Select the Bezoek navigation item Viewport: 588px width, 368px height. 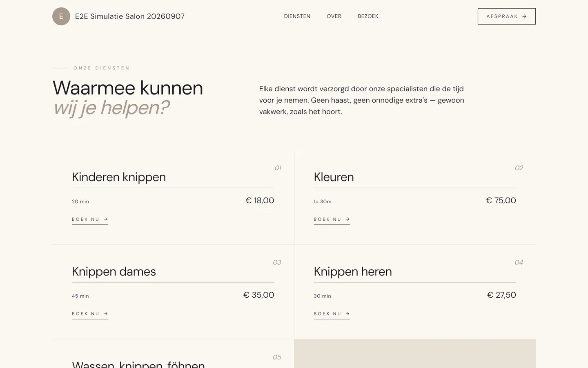[368, 16]
